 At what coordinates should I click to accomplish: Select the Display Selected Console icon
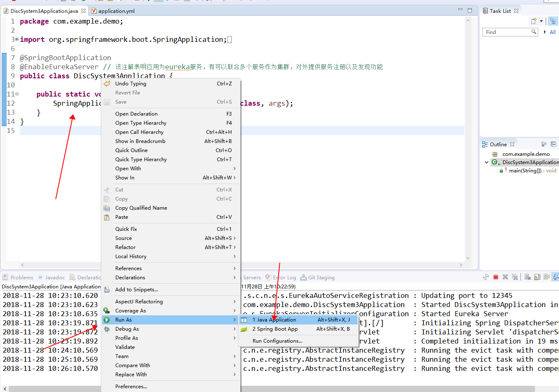click(x=556, y=277)
